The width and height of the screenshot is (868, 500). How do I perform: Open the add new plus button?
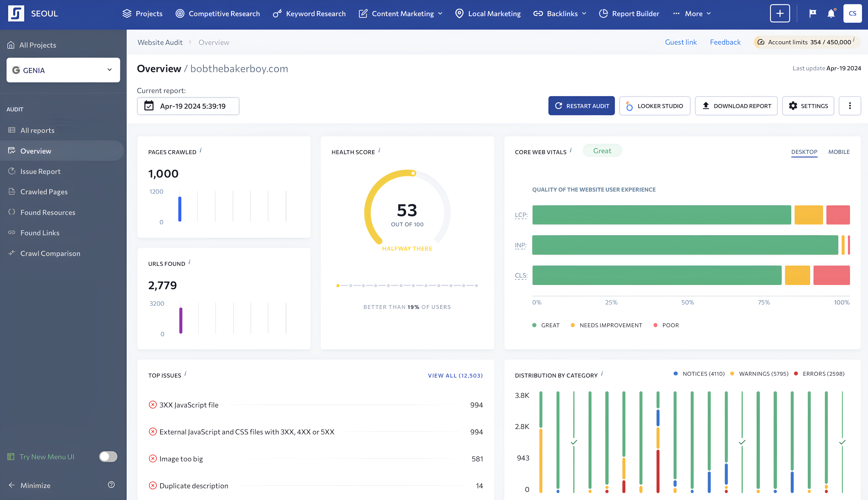click(x=780, y=13)
